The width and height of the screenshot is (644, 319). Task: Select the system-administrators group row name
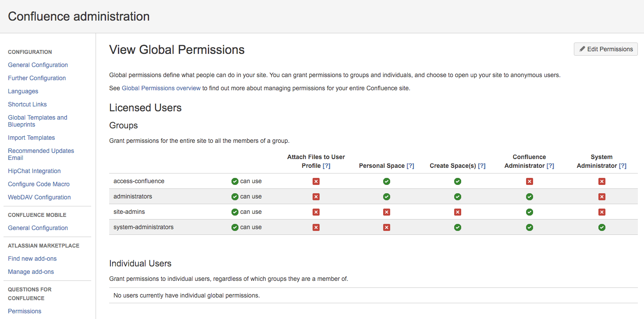[x=143, y=227]
